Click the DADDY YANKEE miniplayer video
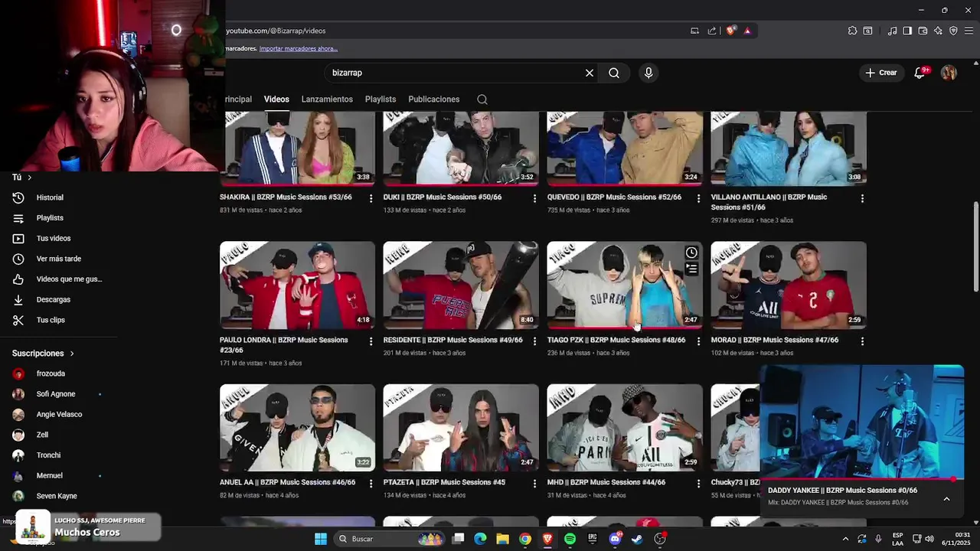This screenshot has width=980, height=551. coord(861,422)
